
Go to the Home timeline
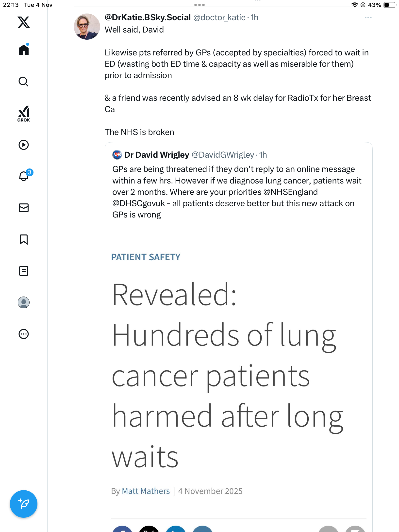(24, 50)
